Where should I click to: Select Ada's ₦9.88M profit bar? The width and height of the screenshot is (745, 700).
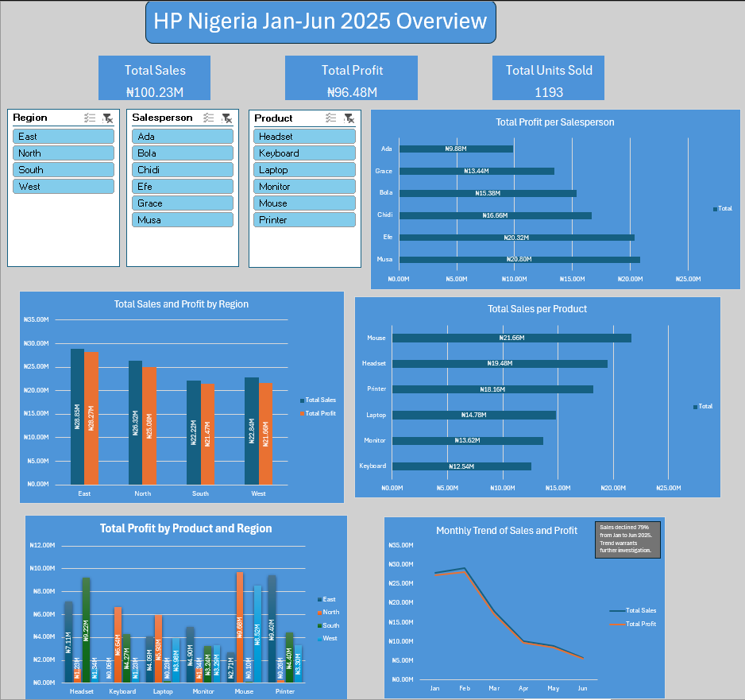pos(456,149)
